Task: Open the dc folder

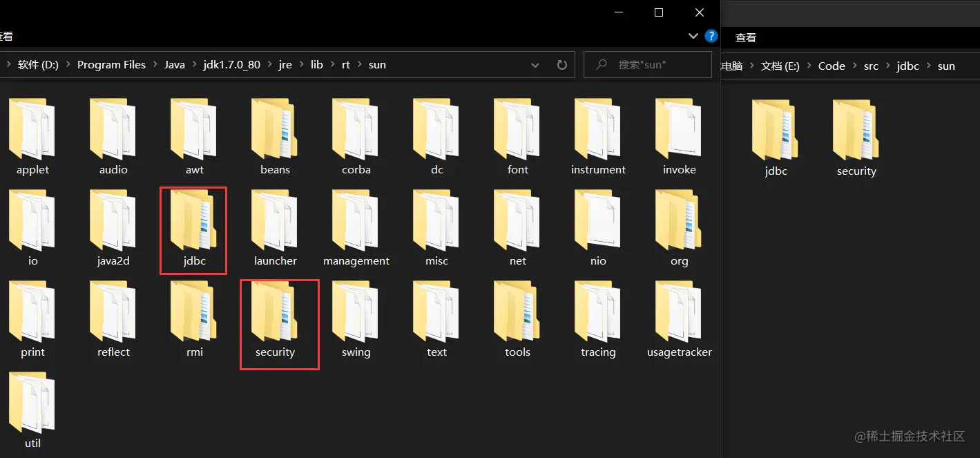Action: point(436,137)
